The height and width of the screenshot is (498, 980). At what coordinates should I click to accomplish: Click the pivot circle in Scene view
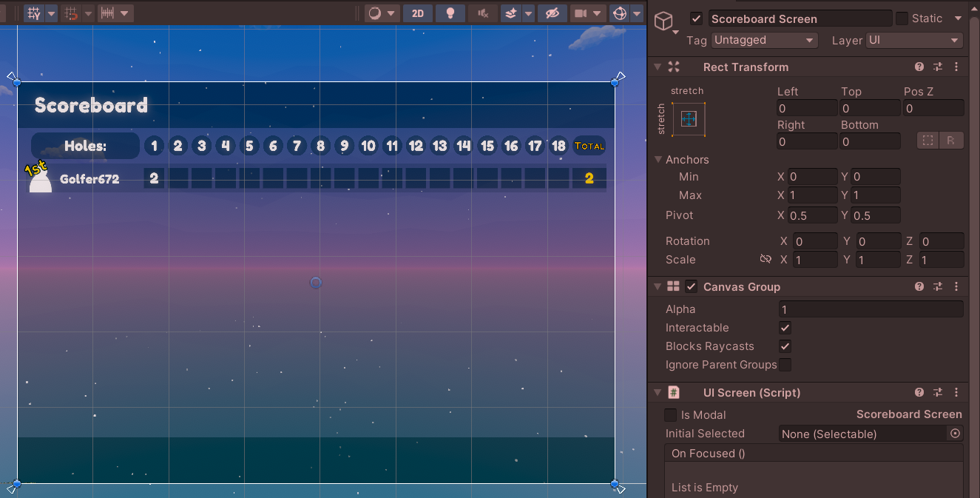pos(316,283)
